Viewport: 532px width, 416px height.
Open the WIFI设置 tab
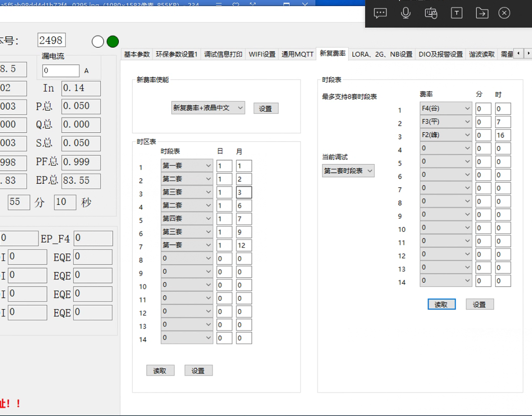[262, 54]
